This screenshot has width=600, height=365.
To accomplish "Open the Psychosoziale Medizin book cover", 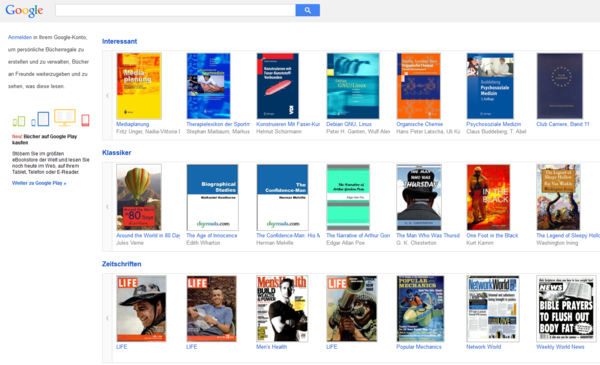I will point(490,86).
